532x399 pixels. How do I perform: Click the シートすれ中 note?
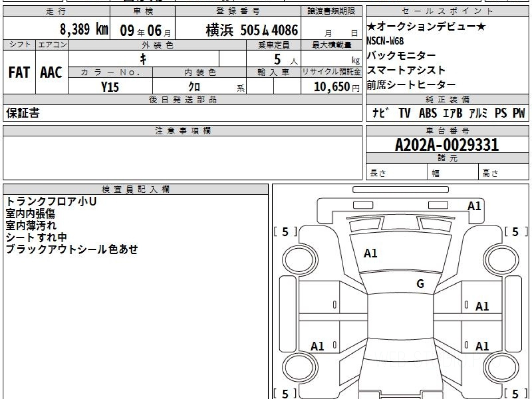(36, 237)
